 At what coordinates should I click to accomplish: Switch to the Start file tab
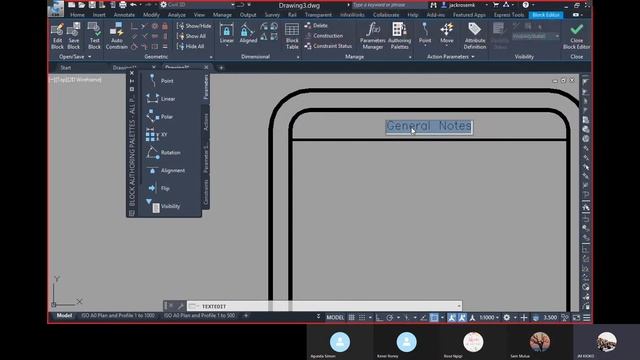pyautogui.click(x=66, y=68)
